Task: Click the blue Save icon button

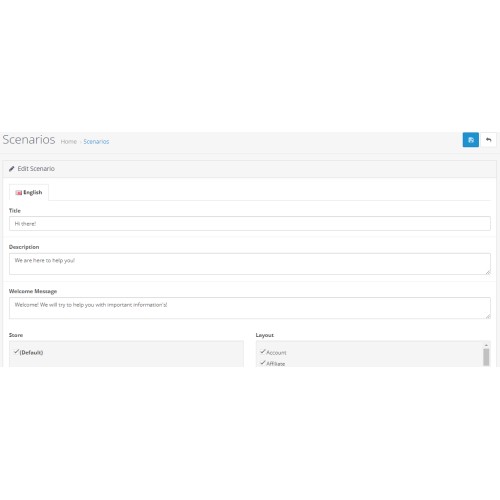Action: pyautogui.click(x=470, y=140)
